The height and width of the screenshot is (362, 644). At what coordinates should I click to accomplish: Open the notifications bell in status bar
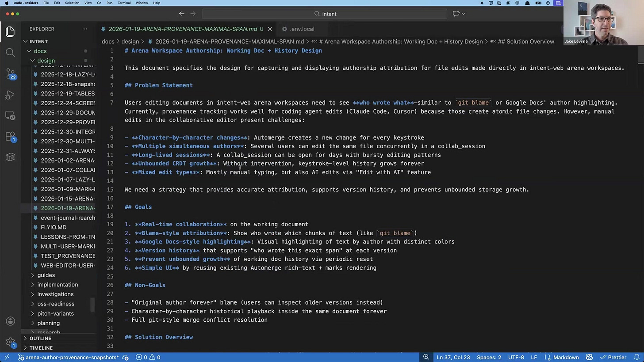click(x=637, y=357)
